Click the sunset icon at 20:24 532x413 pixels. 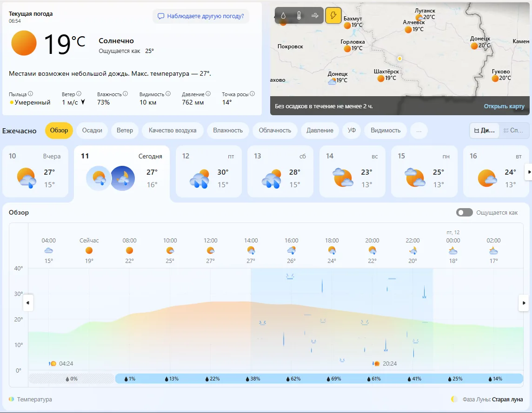[x=376, y=363]
